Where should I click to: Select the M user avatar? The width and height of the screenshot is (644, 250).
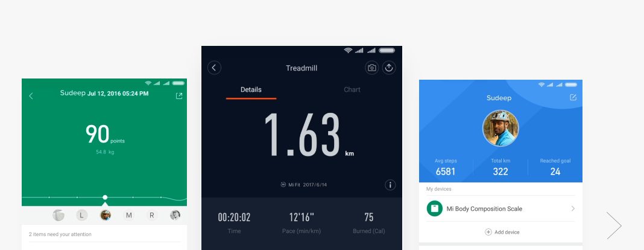pos(128,215)
